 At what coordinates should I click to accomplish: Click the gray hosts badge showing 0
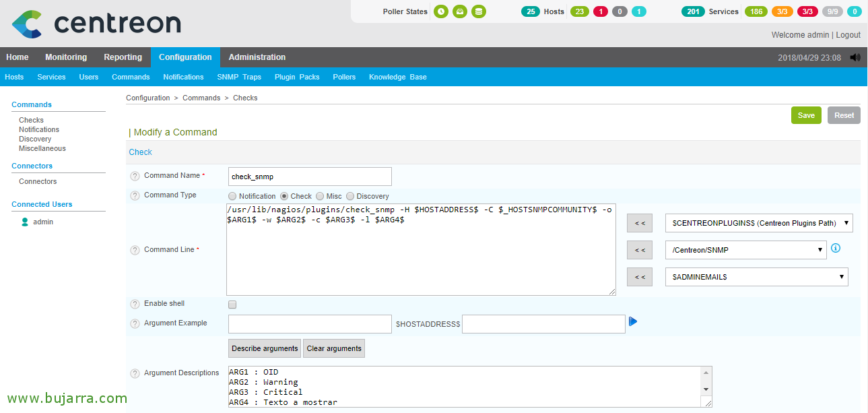pos(620,11)
